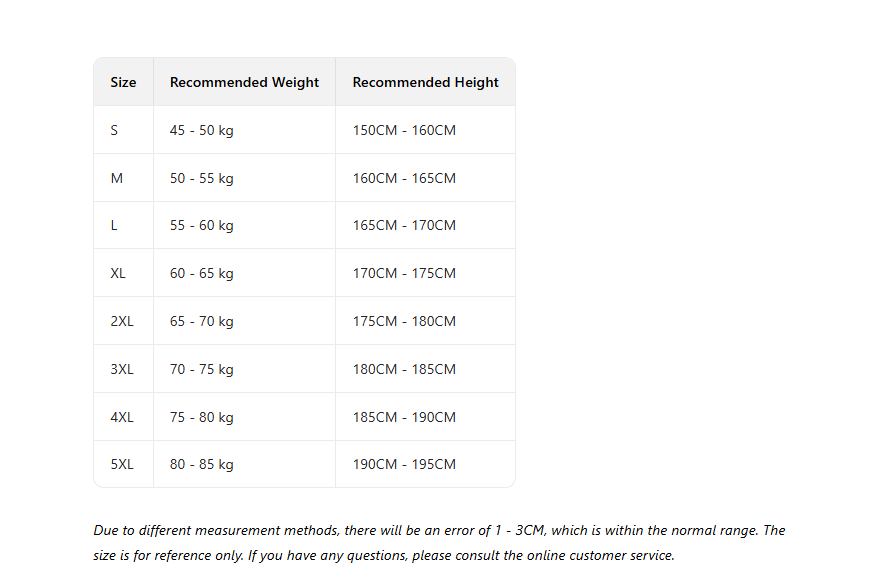Click the 60 - 65 kg weight cell
The width and height of the screenshot is (882, 576).
pyautogui.click(x=244, y=273)
